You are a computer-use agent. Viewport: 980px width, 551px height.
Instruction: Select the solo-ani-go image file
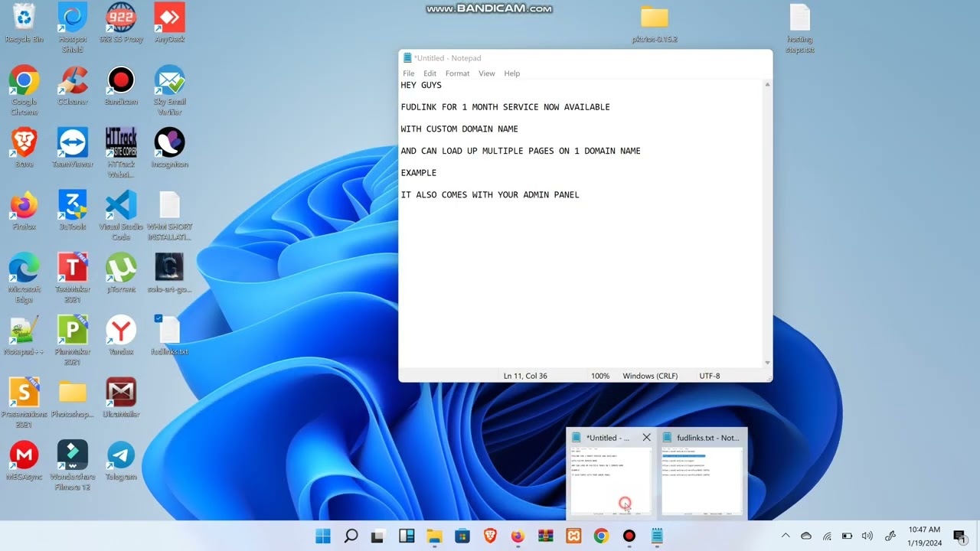(169, 273)
